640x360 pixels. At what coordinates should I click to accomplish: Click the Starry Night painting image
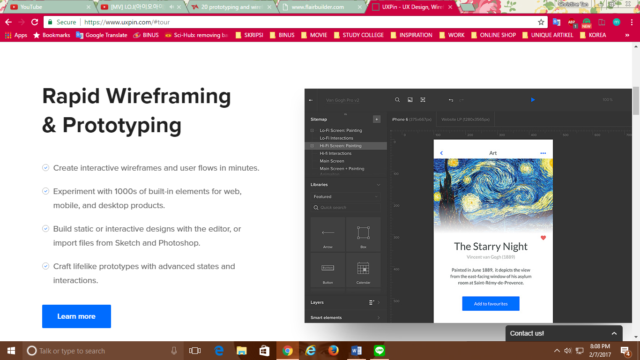click(493, 196)
